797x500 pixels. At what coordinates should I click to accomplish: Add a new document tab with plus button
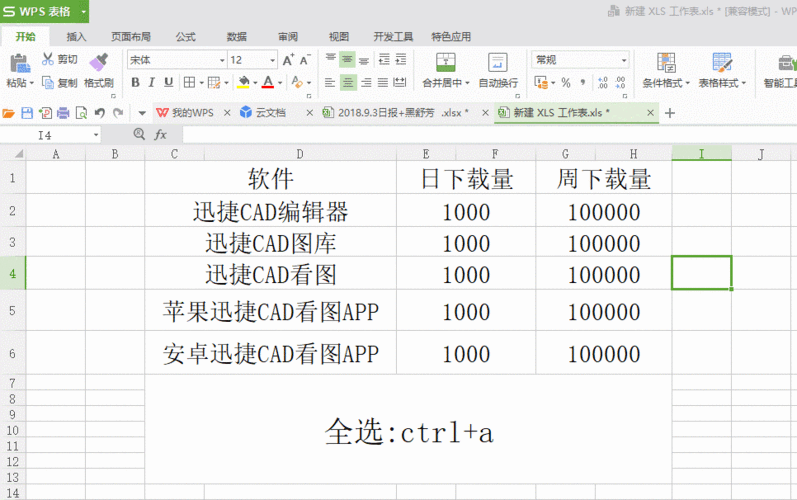tap(670, 113)
